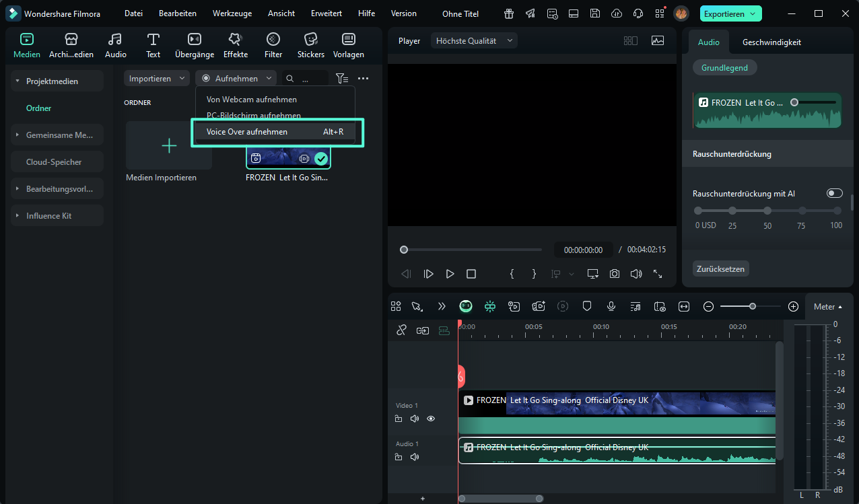Click the mark-out curly brace icon
The width and height of the screenshot is (859, 504).
click(x=534, y=274)
